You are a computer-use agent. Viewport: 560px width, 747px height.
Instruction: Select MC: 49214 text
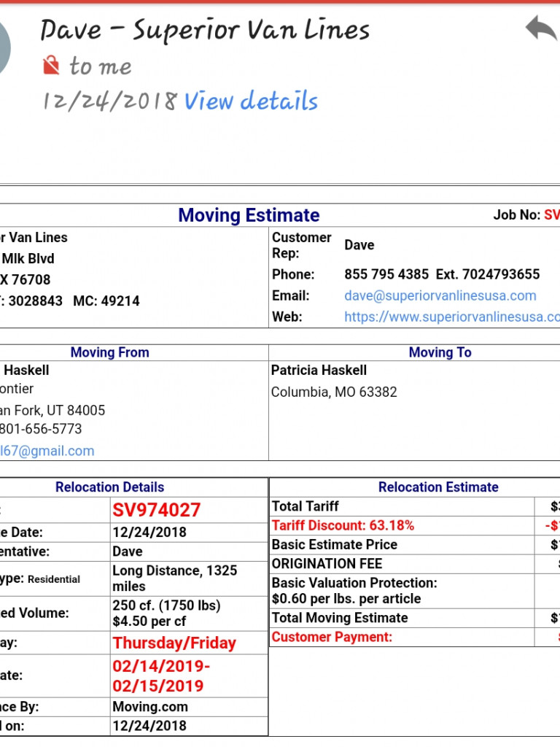pyautogui.click(x=106, y=301)
